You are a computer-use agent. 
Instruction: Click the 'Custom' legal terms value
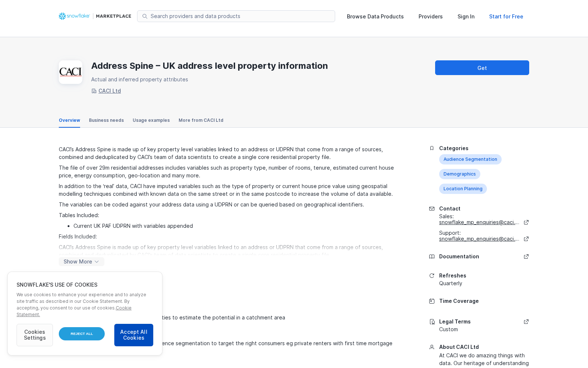click(x=448, y=329)
